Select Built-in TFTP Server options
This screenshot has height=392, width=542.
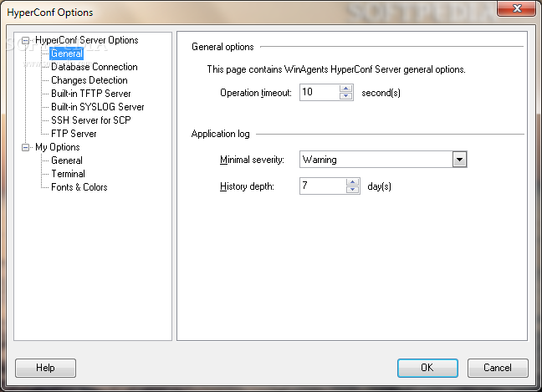[91, 94]
